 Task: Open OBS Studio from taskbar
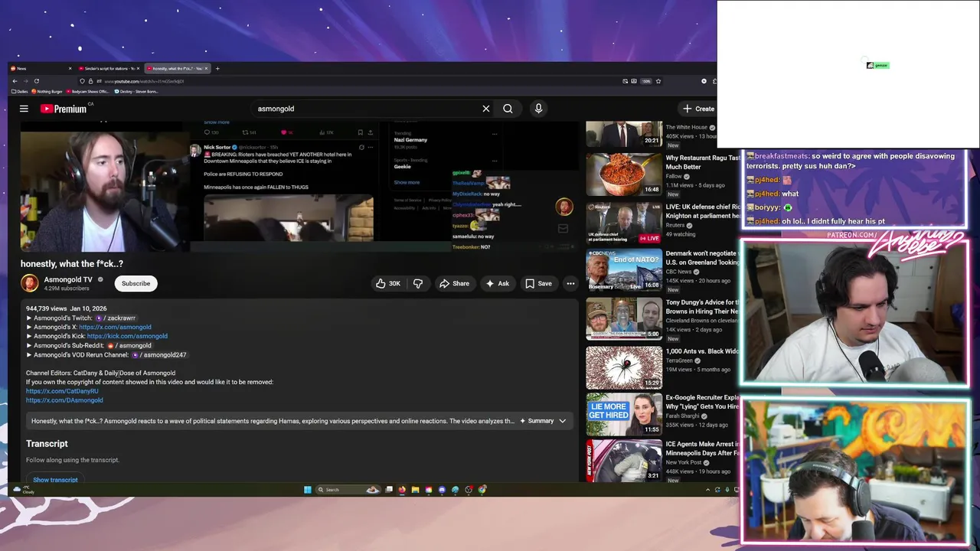(469, 490)
